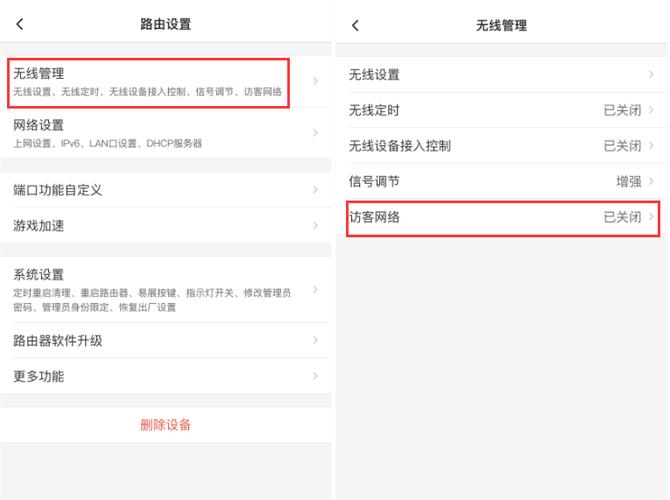Open the 更多功能 item

[x=38, y=376]
